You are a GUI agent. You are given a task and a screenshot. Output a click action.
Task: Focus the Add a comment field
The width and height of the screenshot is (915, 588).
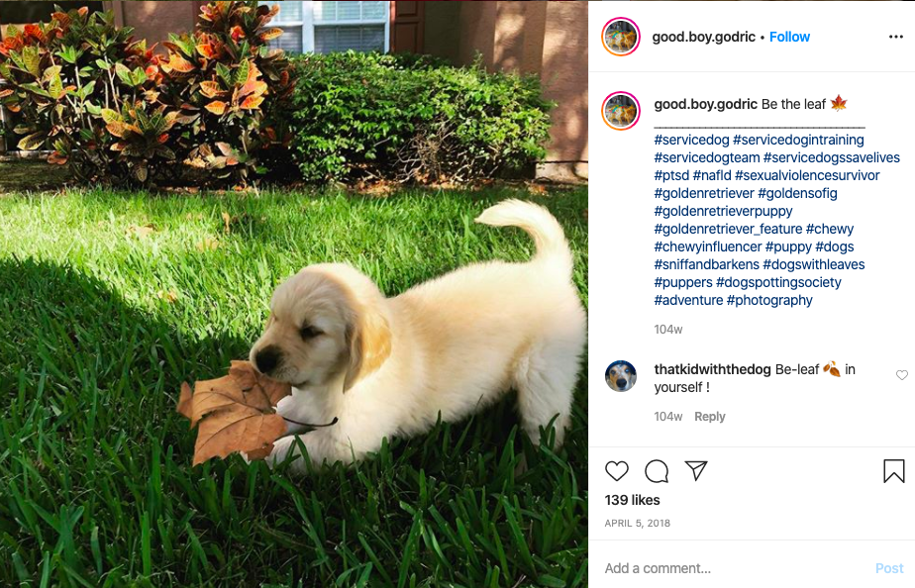tap(735, 568)
